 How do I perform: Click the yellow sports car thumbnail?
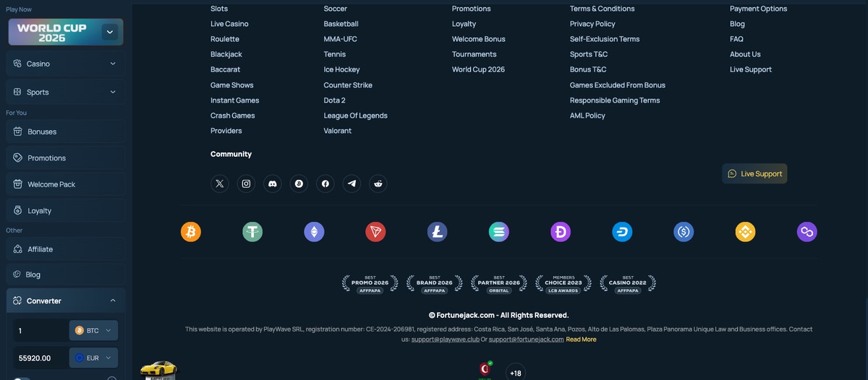click(x=158, y=369)
